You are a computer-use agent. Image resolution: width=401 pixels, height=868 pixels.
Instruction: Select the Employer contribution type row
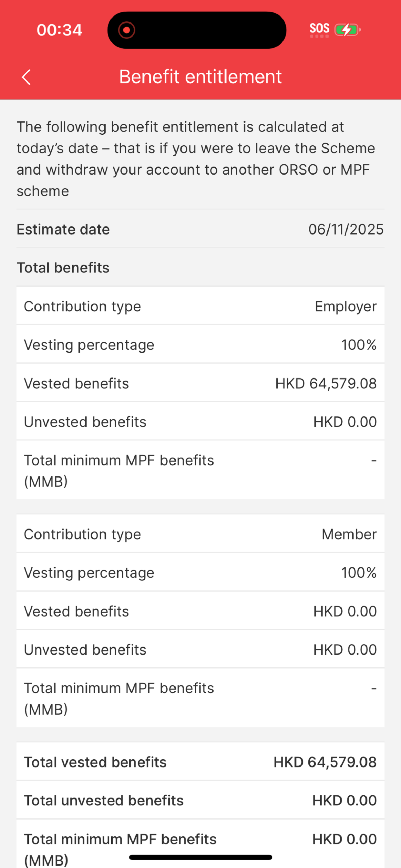tap(200, 306)
